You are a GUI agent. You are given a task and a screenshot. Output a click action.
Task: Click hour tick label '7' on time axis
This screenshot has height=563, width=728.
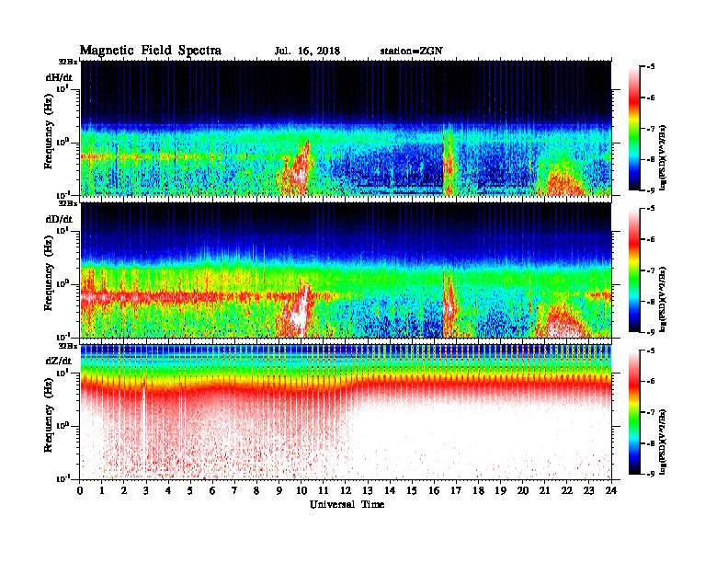point(235,491)
